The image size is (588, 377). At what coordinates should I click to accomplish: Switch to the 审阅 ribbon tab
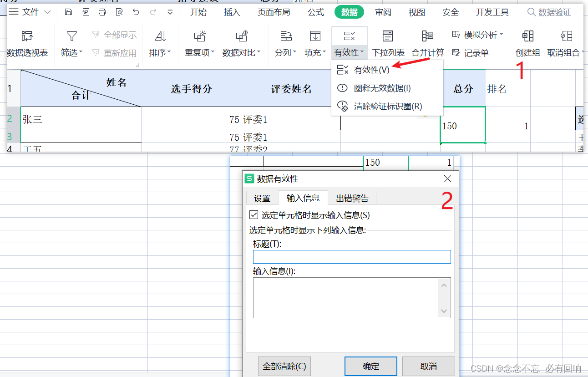click(383, 12)
